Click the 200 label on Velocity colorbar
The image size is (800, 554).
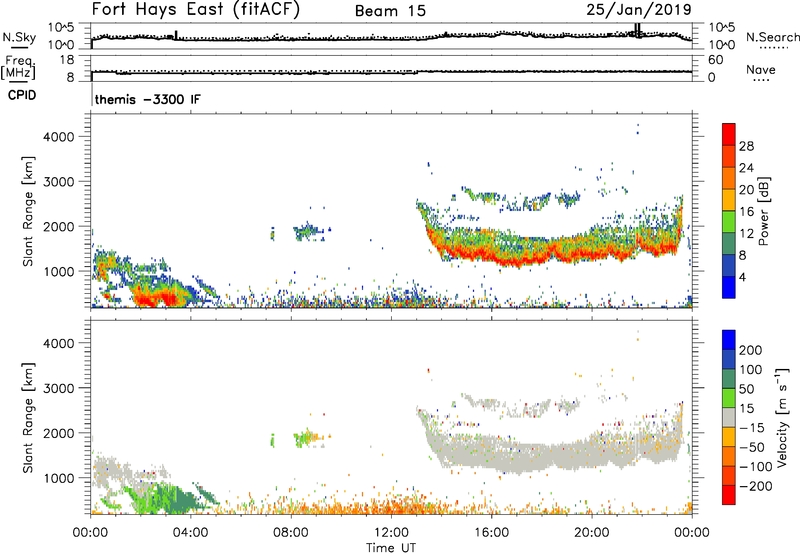click(751, 350)
